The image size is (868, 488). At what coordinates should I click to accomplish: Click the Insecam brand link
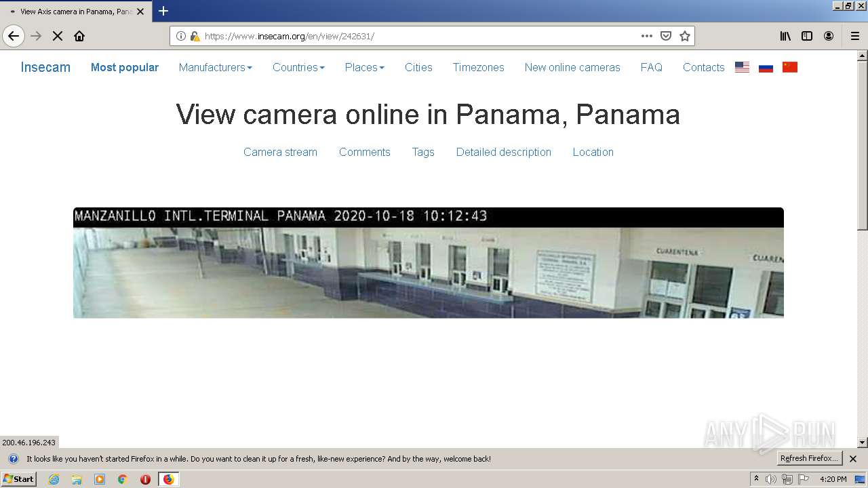click(x=45, y=67)
